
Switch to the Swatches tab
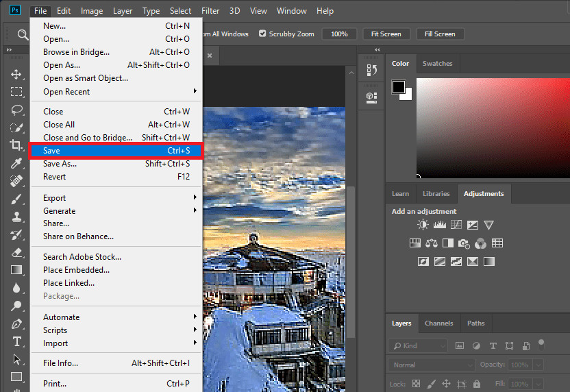tap(437, 64)
